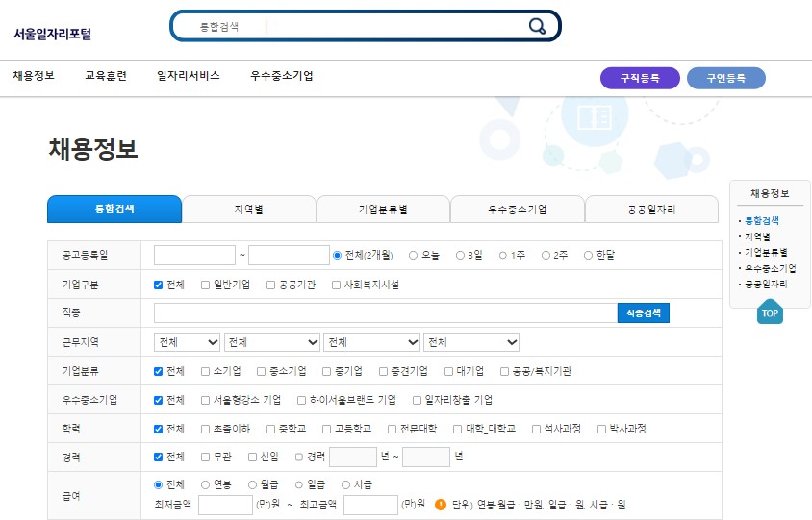
Task: Click the TOP scroll-up icon
Action: (x=770, y=311)
